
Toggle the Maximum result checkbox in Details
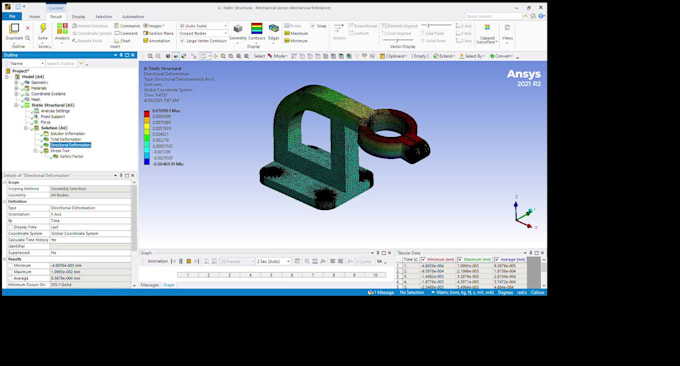click(x=10, y=272)
